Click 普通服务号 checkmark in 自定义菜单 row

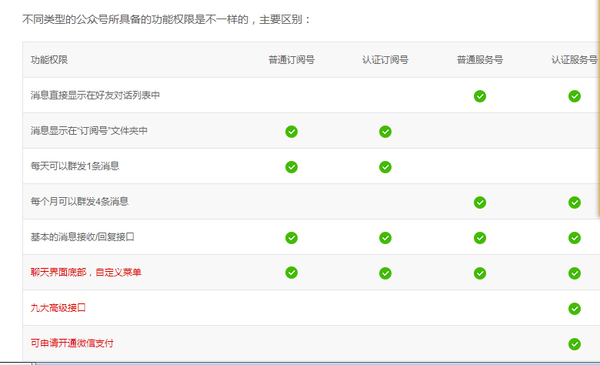[x=480, y=273]
